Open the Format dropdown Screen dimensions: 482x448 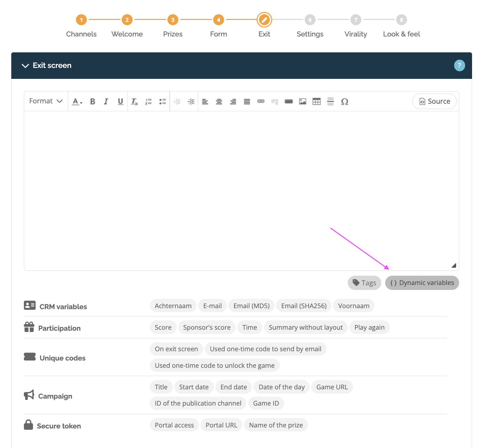45,101
